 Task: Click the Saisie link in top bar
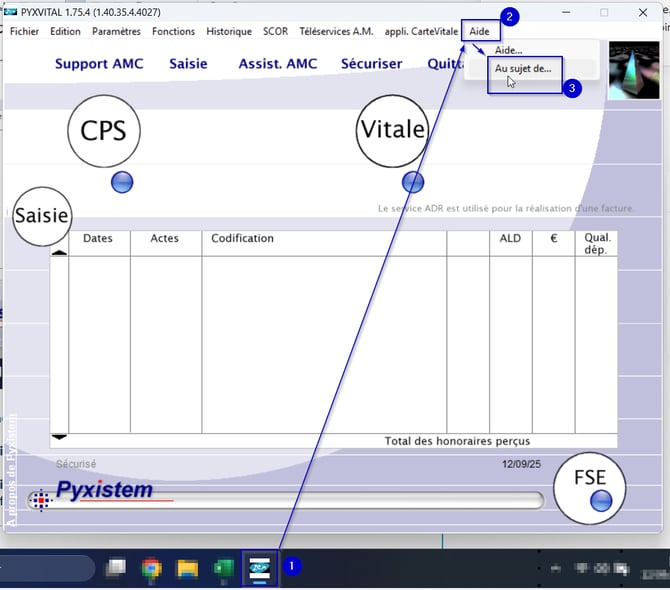[x=188, y=64]
